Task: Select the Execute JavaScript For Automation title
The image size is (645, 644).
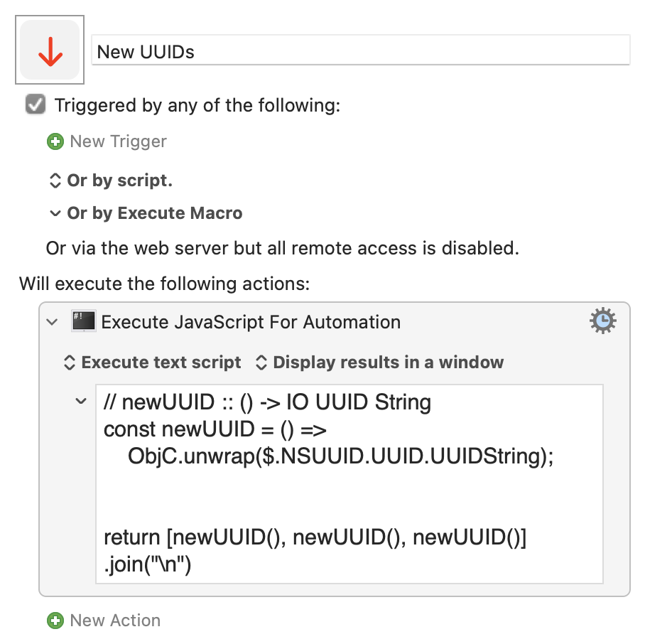Action: 251,322
